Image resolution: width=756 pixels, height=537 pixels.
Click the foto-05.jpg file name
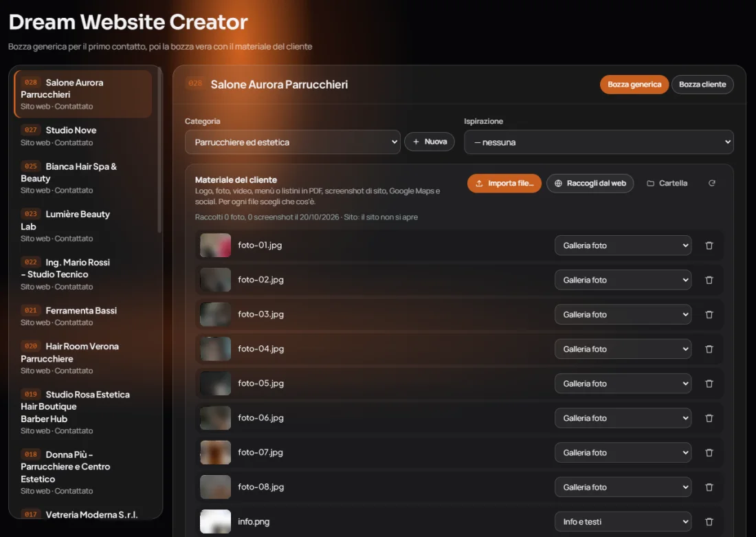coord(261,384)
